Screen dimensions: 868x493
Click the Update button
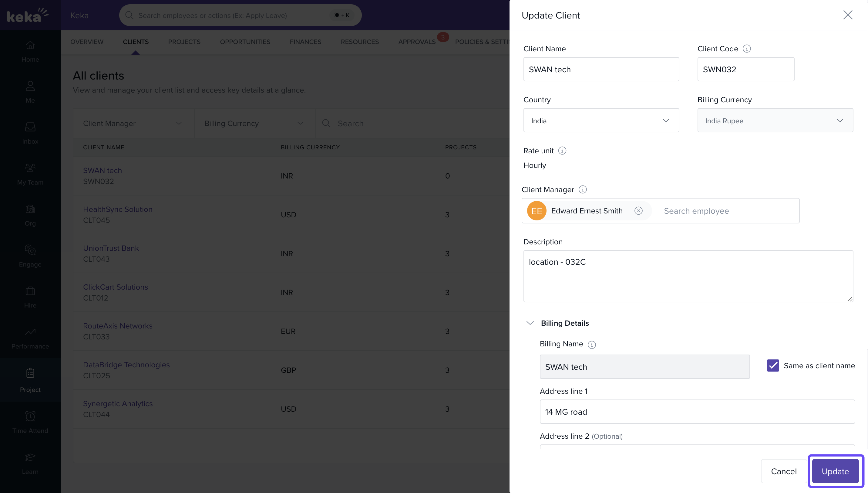pyautogui.click(x=835, y=471)
